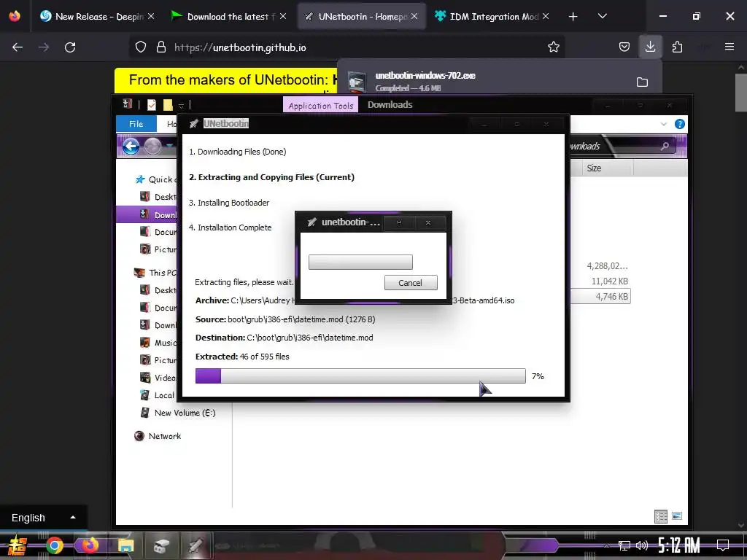747x560 pixels.
Task: Click the file size 4,746 KB
Action: coord(612,297)
